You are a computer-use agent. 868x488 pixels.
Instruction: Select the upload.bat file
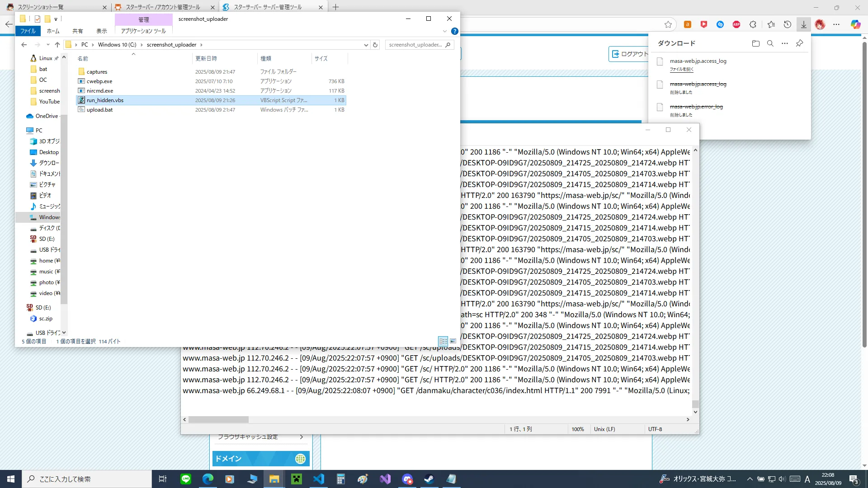point(99,110)
